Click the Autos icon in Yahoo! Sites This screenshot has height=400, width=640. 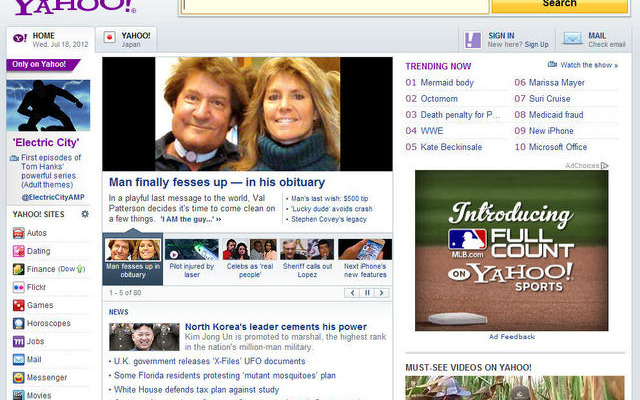point(18,233)
